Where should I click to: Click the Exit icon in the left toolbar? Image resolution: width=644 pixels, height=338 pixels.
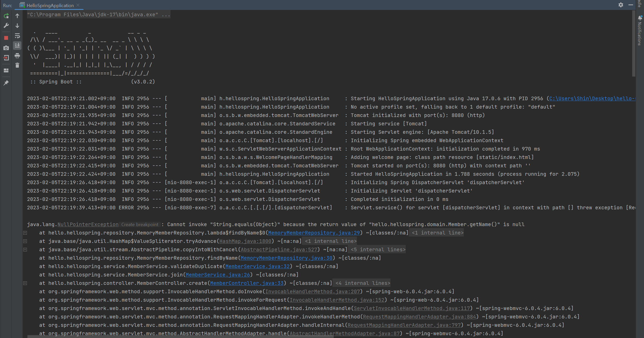click(6, 58)
